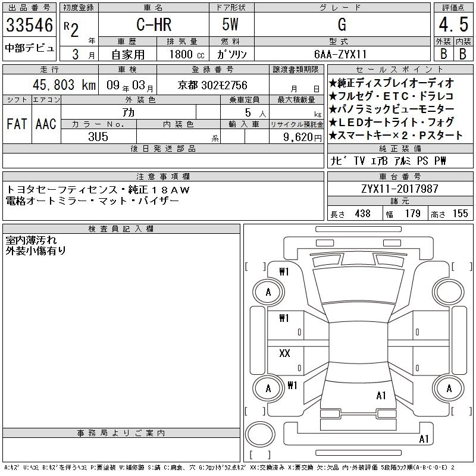The image size is (476, 476).
Task: Click the W1 mark near the rear-left wheel
Action: (x=292, y=385)
